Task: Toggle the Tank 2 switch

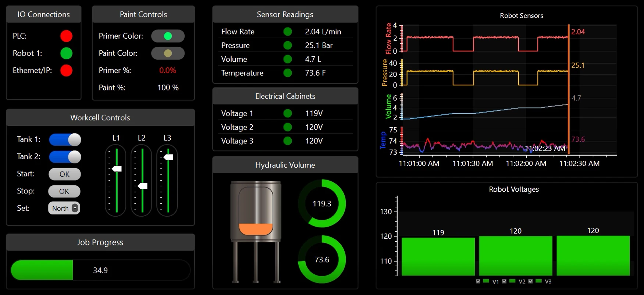Action: pyautogui.click(x=65, y=157)
